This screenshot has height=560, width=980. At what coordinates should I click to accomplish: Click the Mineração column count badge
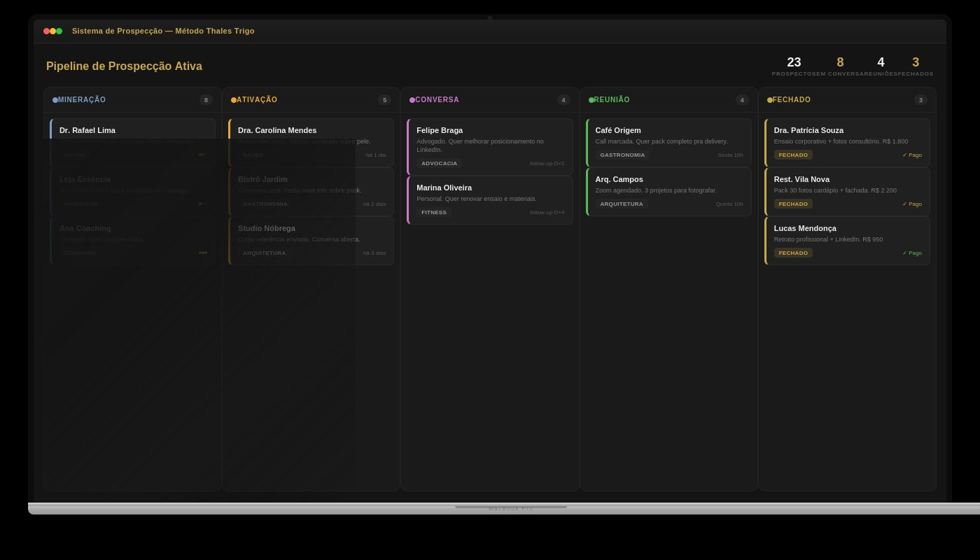coord(206,100)
